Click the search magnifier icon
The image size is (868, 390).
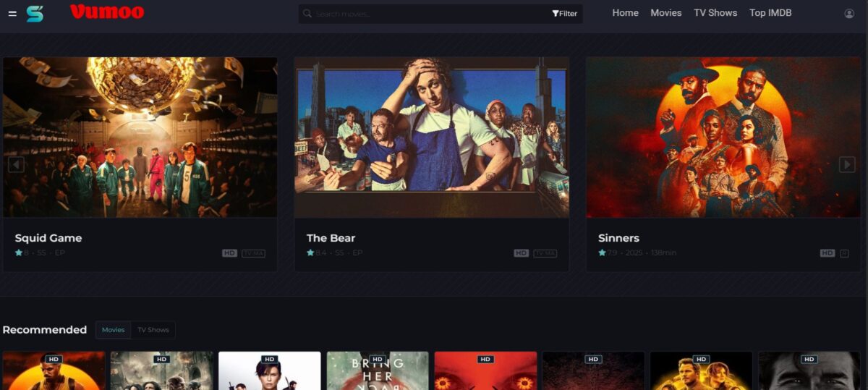coord(307,13)
